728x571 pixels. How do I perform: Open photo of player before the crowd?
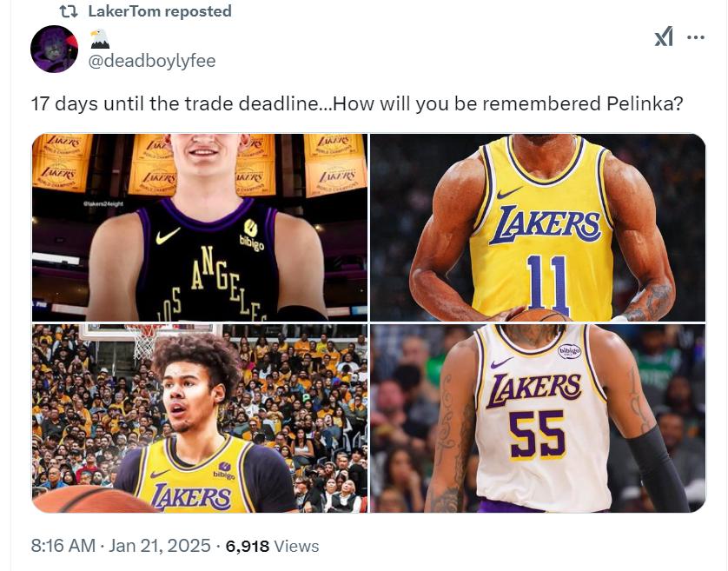(200, 418)
